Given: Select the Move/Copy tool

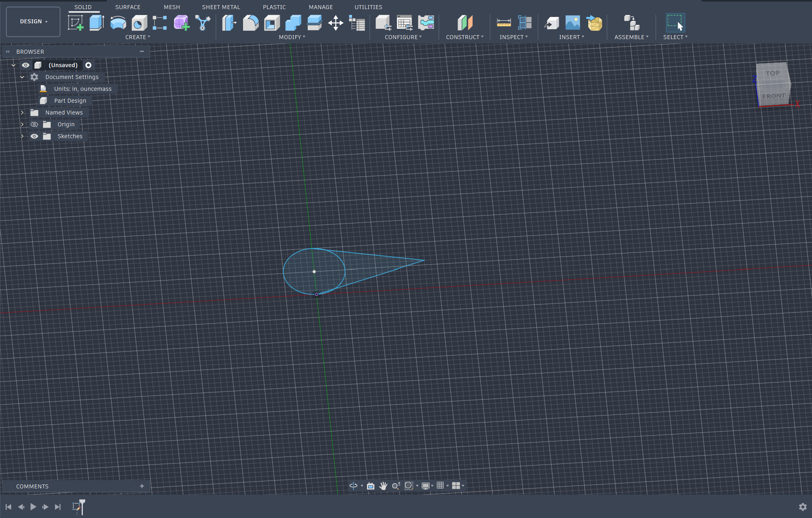Looking at the screenshot, I should 336,23.
